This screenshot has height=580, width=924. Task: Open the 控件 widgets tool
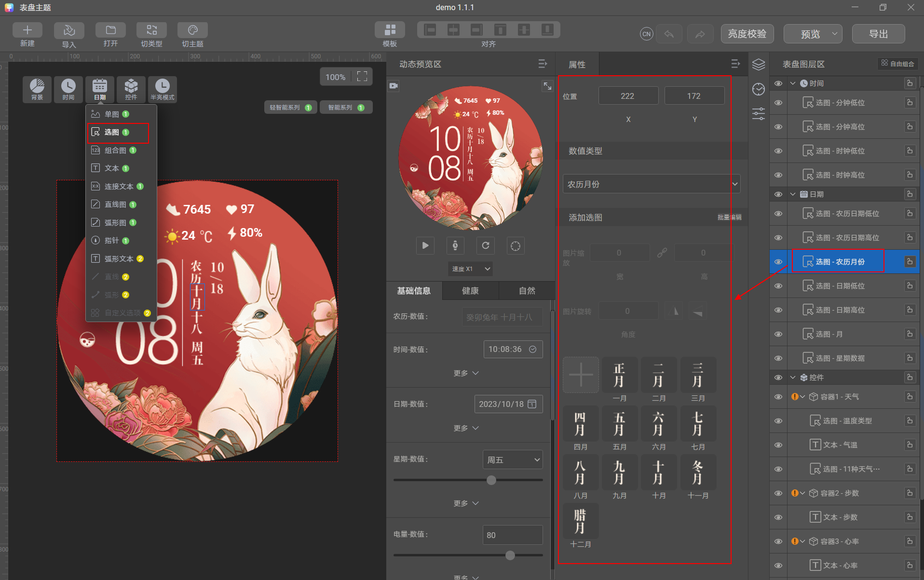pos(131,89)
